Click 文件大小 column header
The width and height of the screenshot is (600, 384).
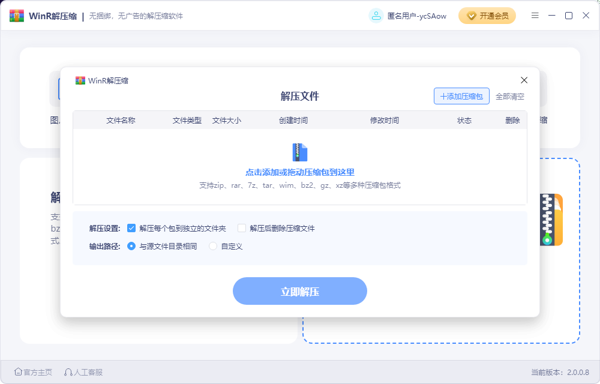pyautogui.click(x=227, y=120)
